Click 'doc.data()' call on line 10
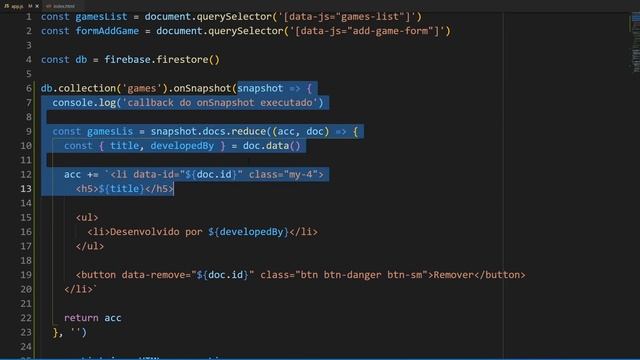Screen dimensions: 640x360 [271, 146]
